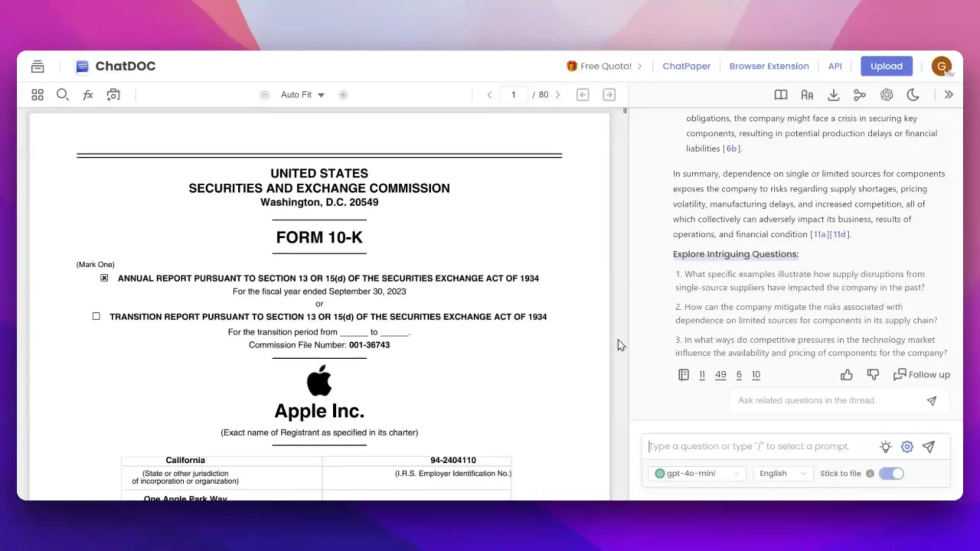Select the search tool in the PDF toolbar

click(62, 94)
